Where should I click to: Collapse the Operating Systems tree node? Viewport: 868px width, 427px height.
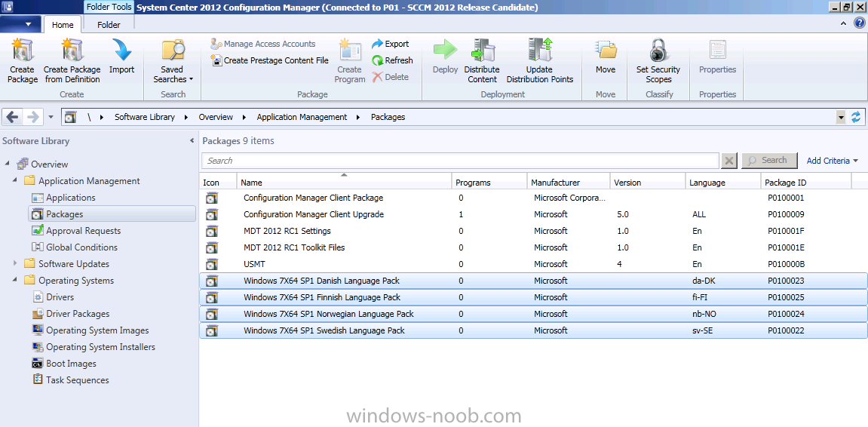point(15,280)
